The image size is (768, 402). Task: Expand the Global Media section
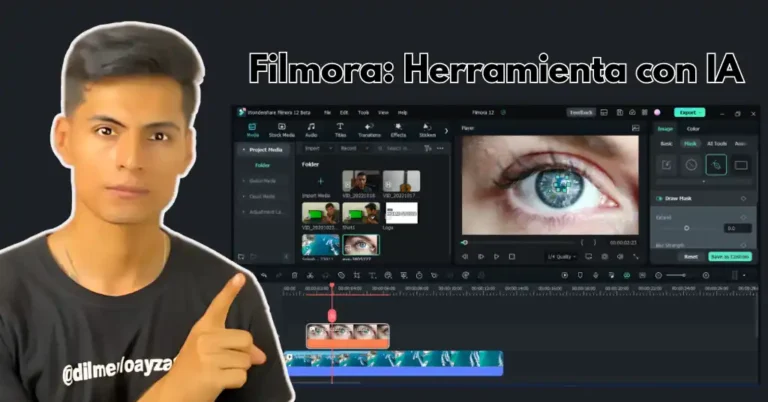tap(244, 181)
